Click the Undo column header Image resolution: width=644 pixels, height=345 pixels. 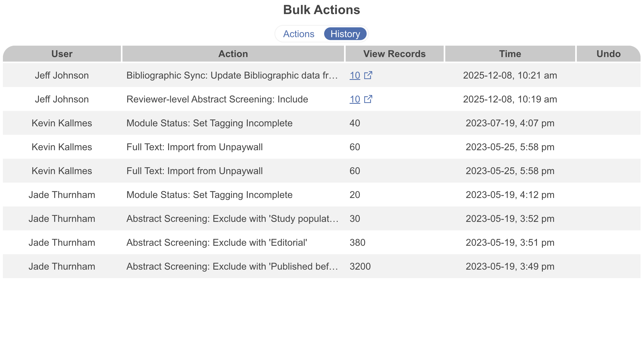coord(608,54)
